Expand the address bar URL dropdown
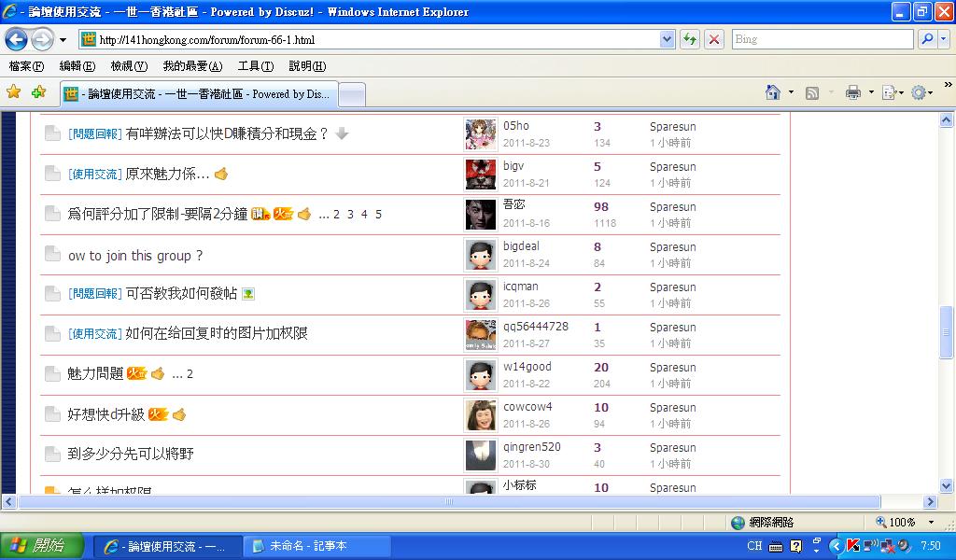The width and height of the screenshot is (956, 560). coord(667,39)
